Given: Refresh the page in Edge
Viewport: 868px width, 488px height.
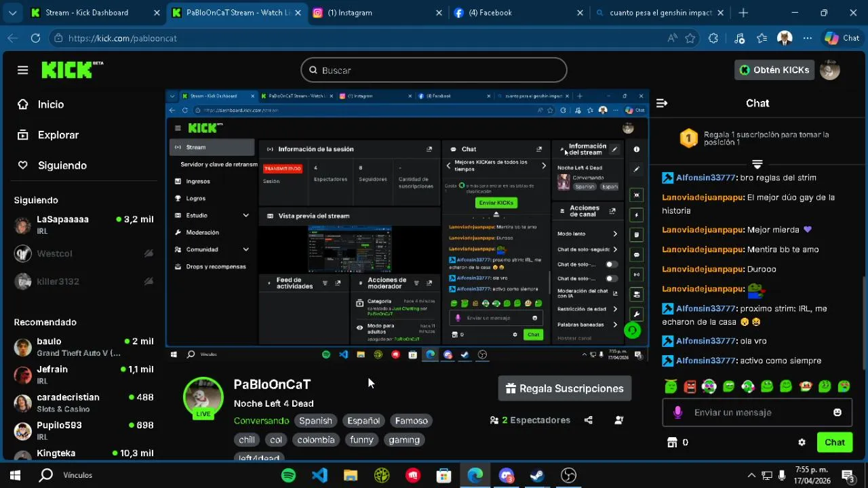Looking at the screenshot, I should 35,38.
